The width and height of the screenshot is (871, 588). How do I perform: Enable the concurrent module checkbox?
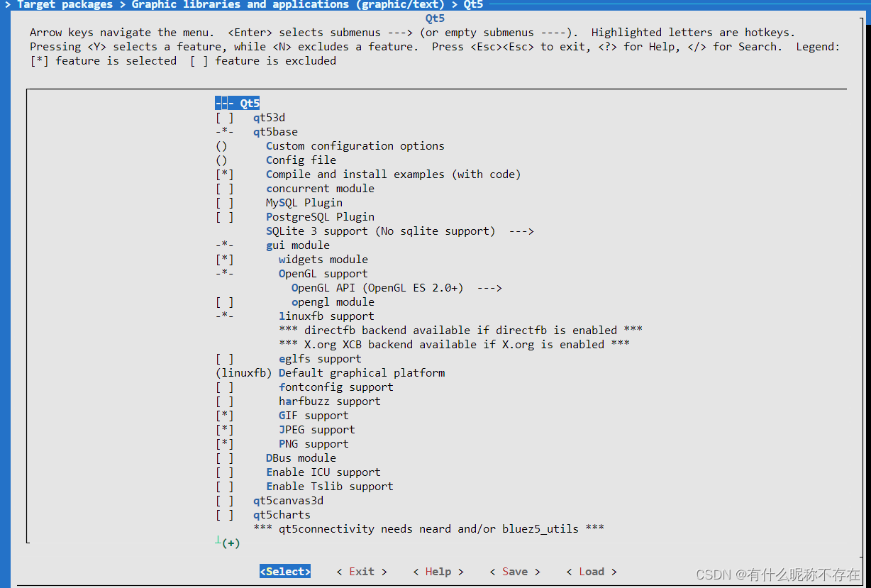pos(224,189)
